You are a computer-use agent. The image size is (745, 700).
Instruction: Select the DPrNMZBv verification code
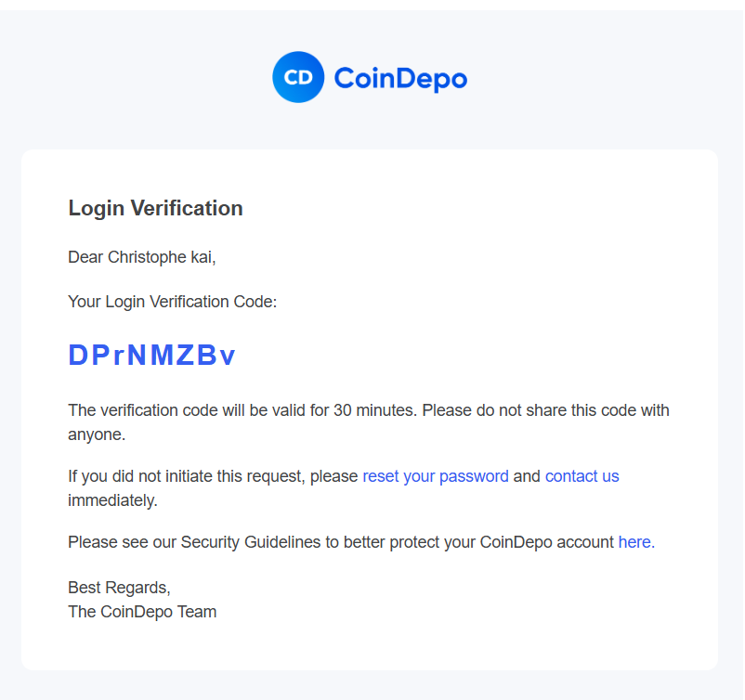click(152, 355)
